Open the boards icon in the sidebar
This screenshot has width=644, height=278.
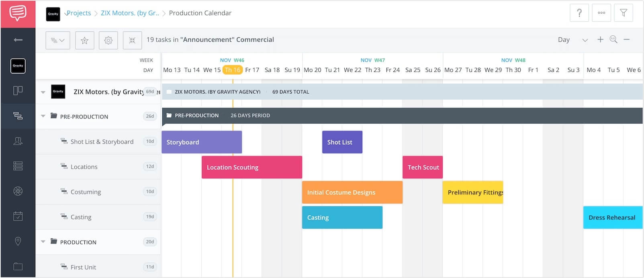[18, 90]
